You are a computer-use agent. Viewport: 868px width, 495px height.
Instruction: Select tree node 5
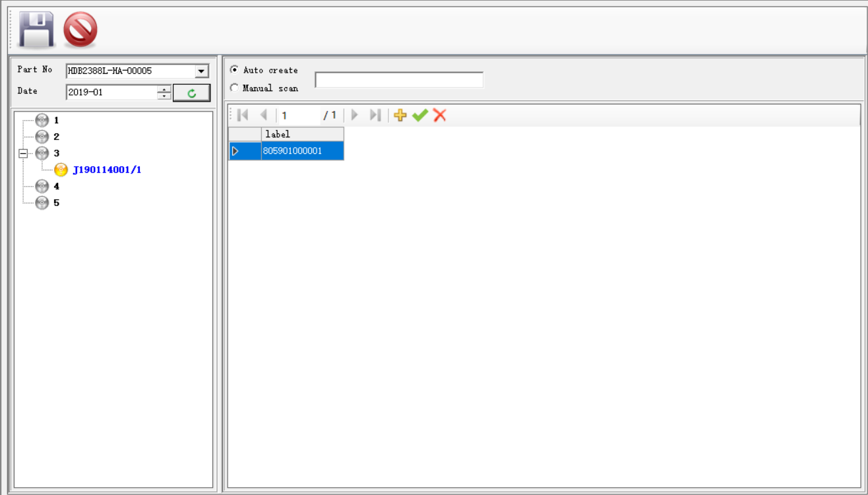tap(56, 203)
